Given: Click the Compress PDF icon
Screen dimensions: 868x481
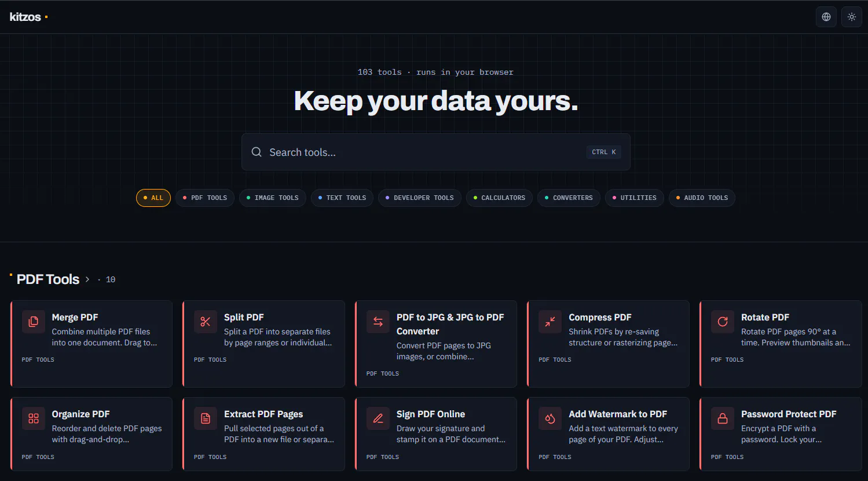Looking at the screenshot, I should 550,322.
